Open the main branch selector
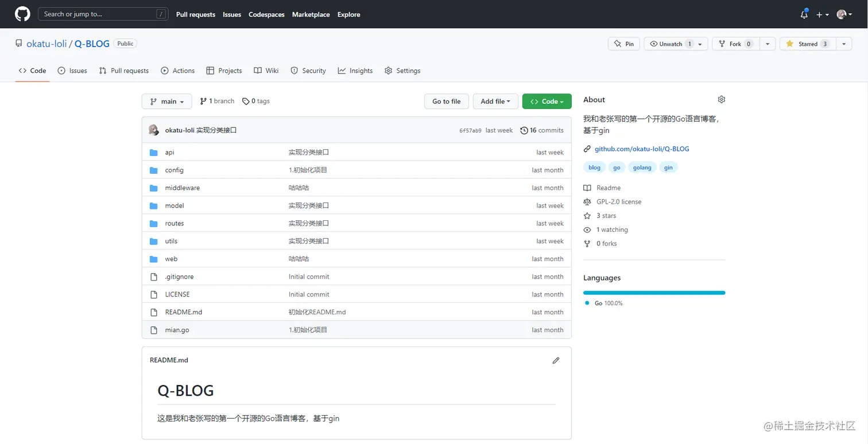 166,102
